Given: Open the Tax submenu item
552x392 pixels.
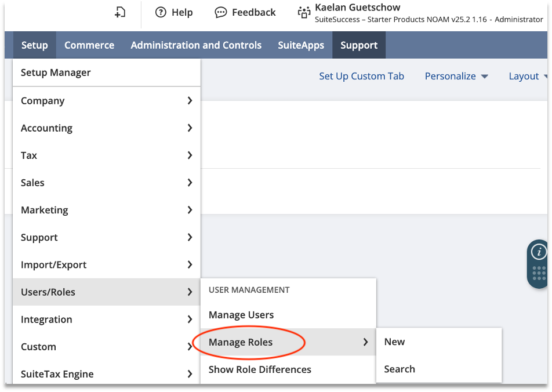Looking at the screenshot, I should (107, 155).
